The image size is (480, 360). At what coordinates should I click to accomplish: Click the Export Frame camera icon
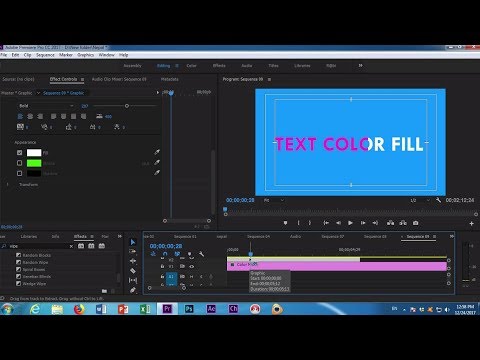coord(415,223)
